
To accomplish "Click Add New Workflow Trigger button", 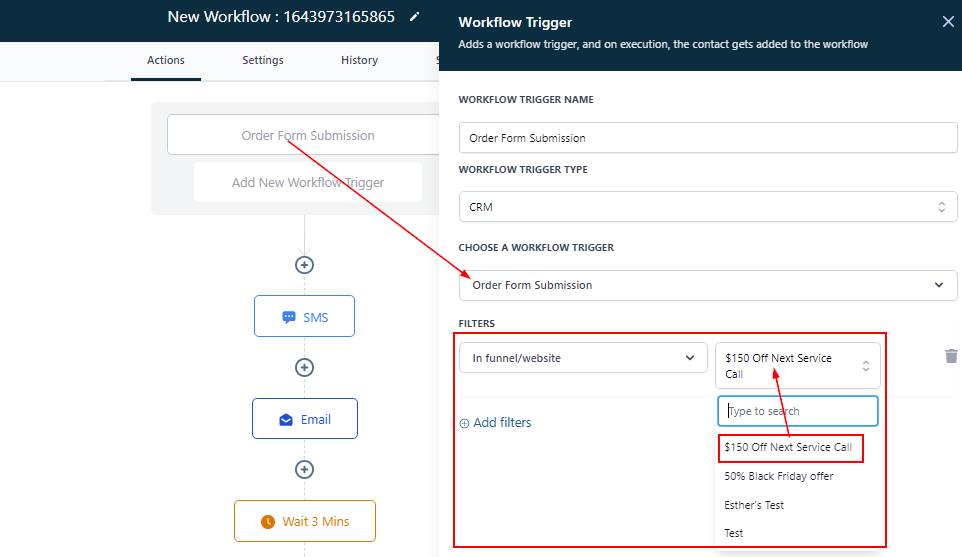I will coord(308,183).
